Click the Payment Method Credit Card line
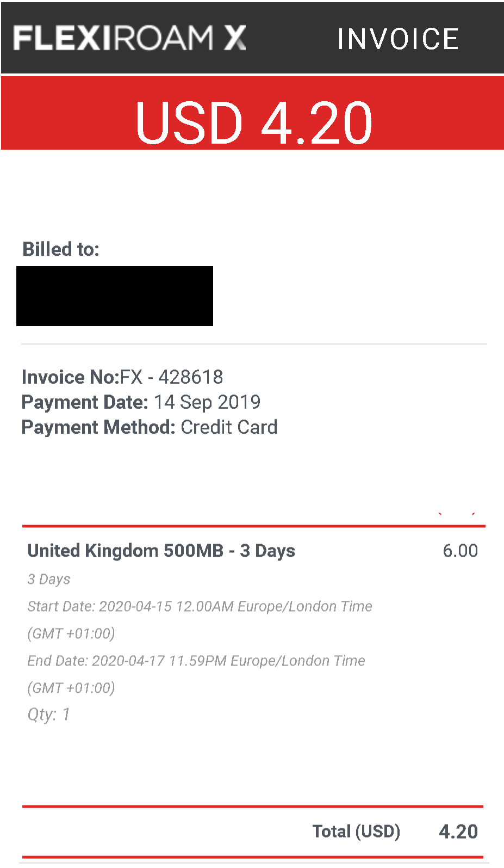Screen dimensions: 504x868 [150, 427]
